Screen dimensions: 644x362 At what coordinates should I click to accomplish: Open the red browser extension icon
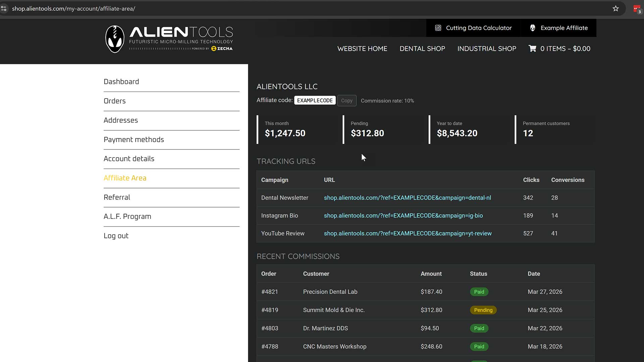[x=637, y=9]
